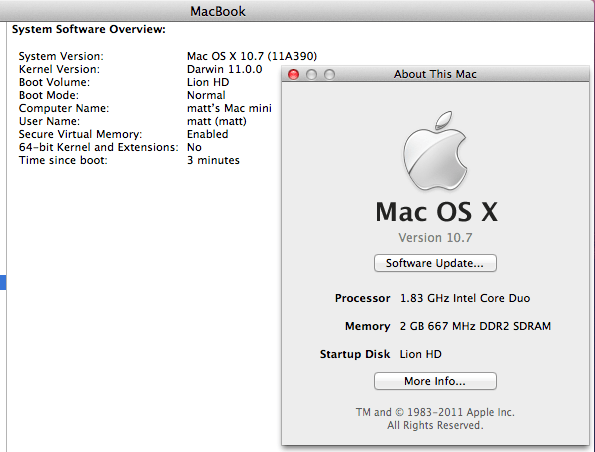The height and width of the screenshot is (452, 595).
Task: Click the System Version label
Action: [61, 56]
